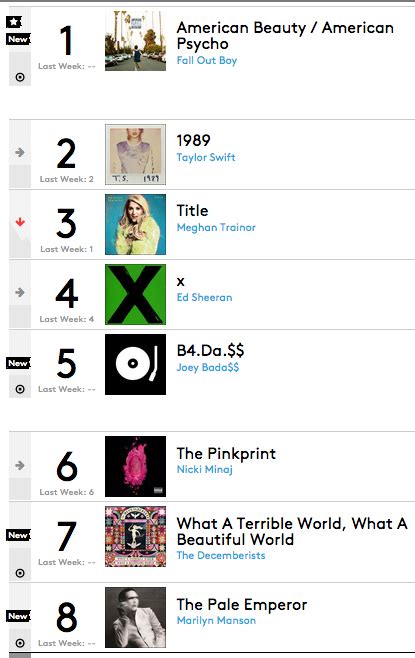
Task: Click the circle dot icon in Fall Out Boy row
Action: (20, 77)
